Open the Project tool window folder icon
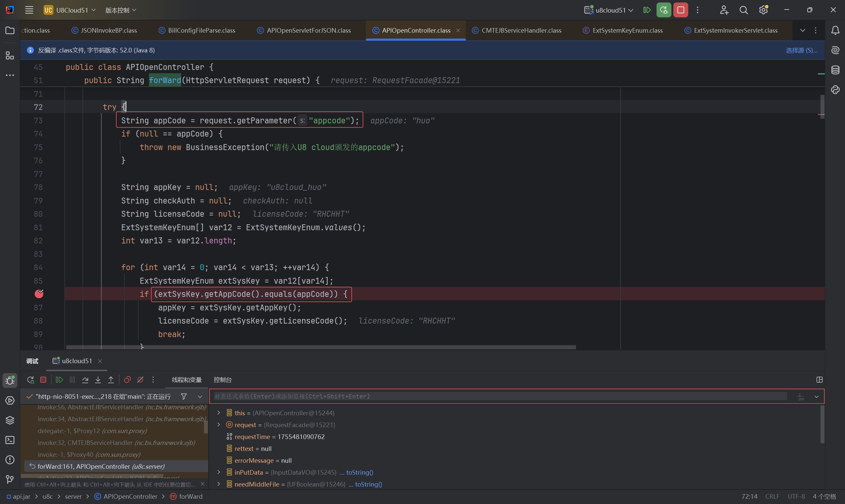 tap(10, 31)
